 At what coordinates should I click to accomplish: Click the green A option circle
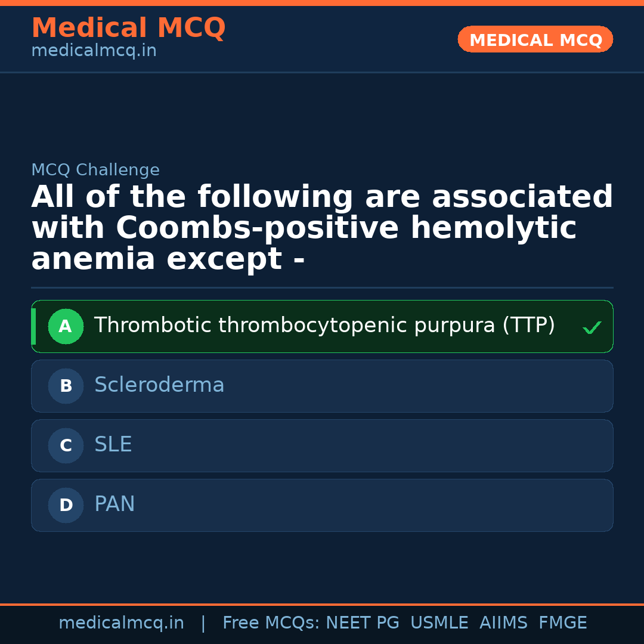pyautogui.click(x=66, y=326)
